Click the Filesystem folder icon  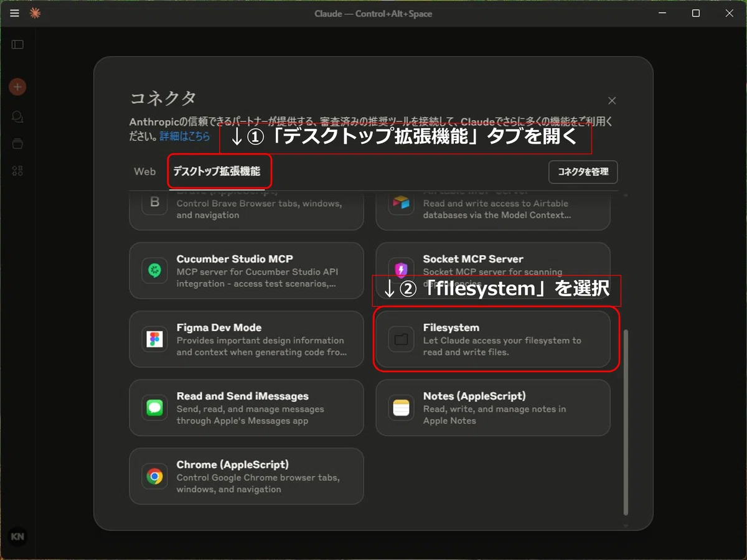tap(401, 339)
